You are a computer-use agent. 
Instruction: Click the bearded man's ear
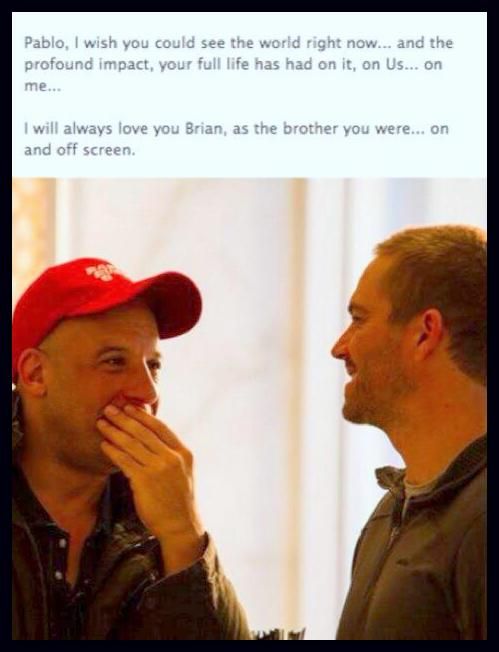point(429,331)
